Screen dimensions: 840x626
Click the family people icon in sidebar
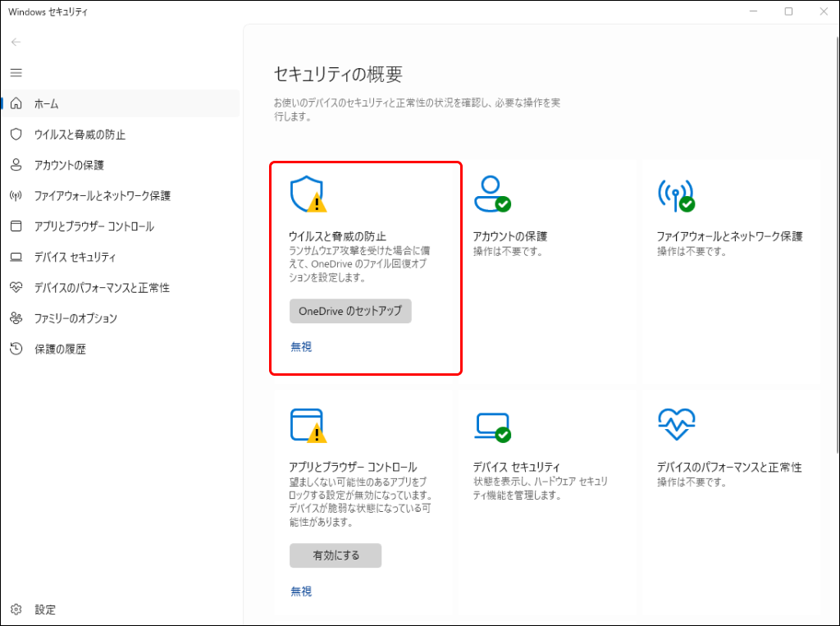coord(16,318)
